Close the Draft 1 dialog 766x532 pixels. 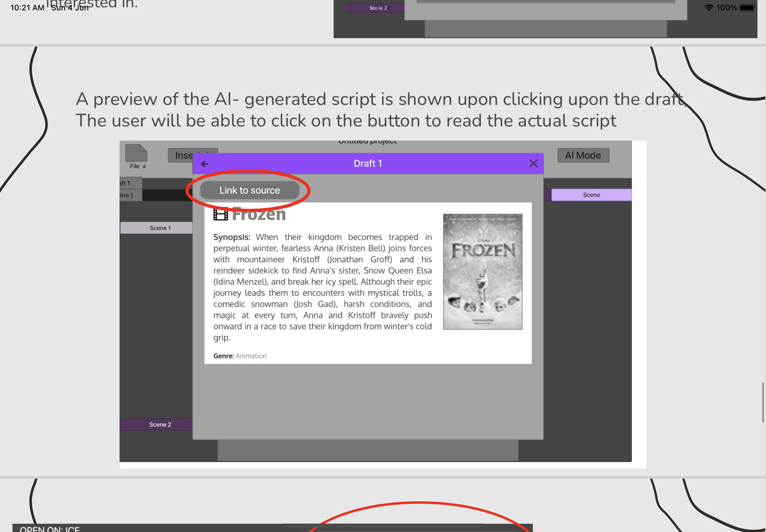coord(533,163)
